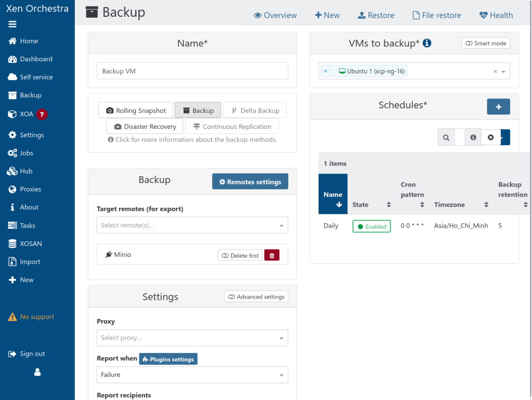
Task: Open the Select remote(s) dropdown
Action: pyautogui.click(x=192, y=225)
